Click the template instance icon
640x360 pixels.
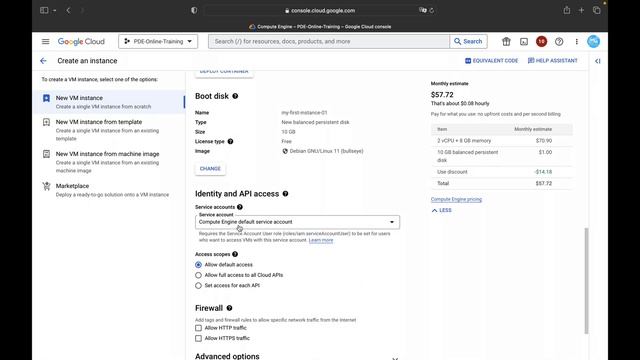click(47, 122)
